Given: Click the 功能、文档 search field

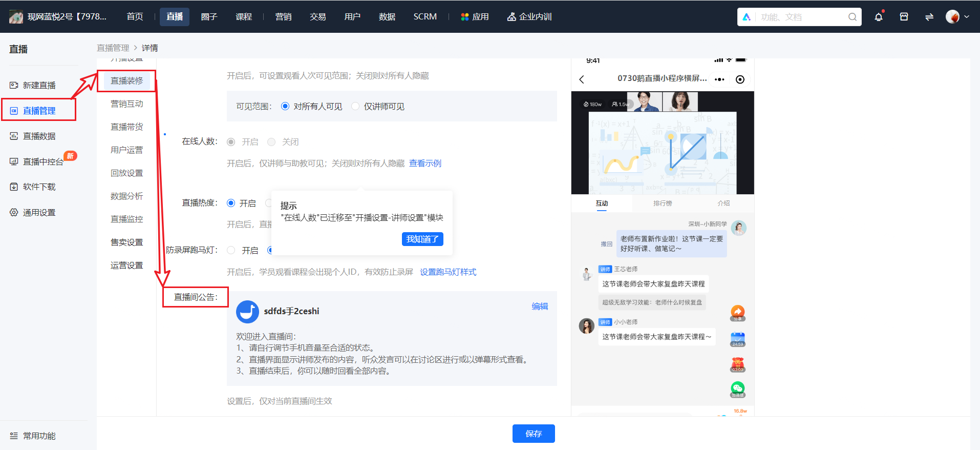Looking at the screenshot, I should [799, 17].
